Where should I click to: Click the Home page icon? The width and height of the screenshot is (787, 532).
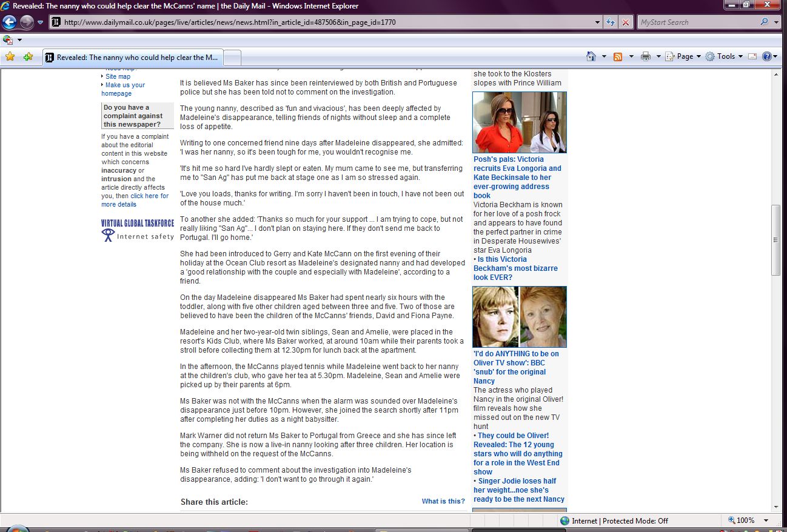pyautogui.click(x=591, y=56)
